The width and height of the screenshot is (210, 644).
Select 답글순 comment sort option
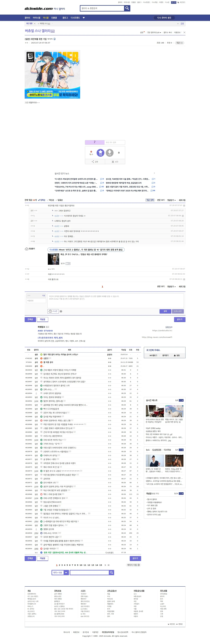click(59, 200)
